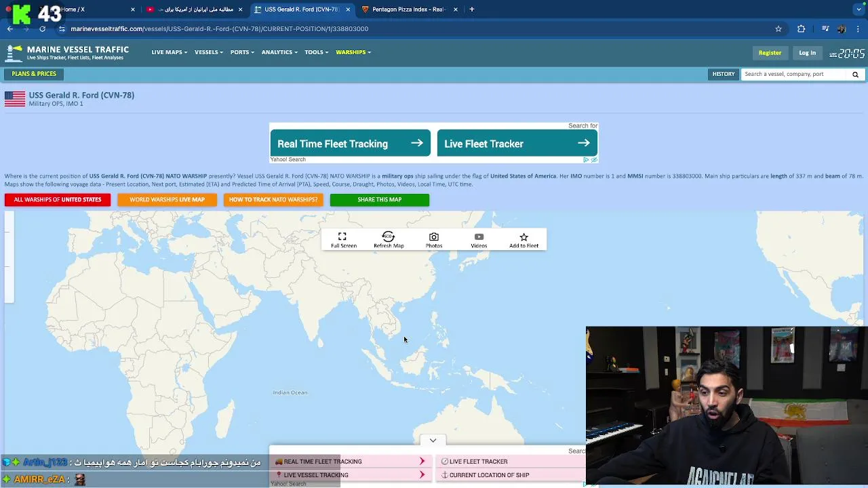Click the browser address bar URL

[x=220, y=29]
